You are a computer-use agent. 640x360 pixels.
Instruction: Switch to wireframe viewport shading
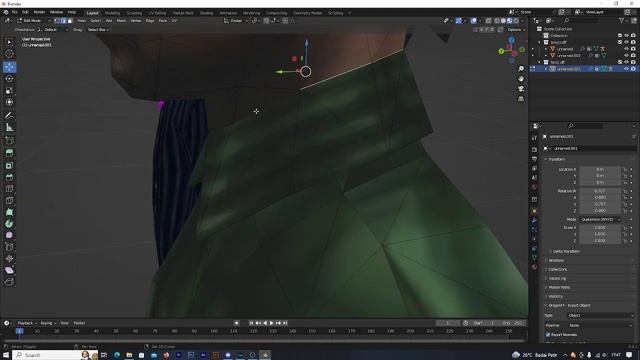coord(497,20)
